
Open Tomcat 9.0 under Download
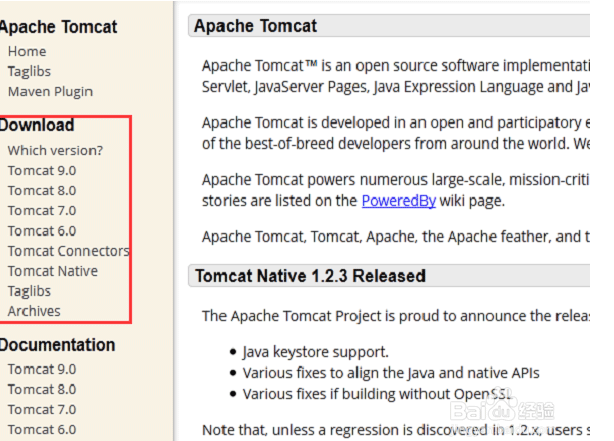click(x=42, y=171)
